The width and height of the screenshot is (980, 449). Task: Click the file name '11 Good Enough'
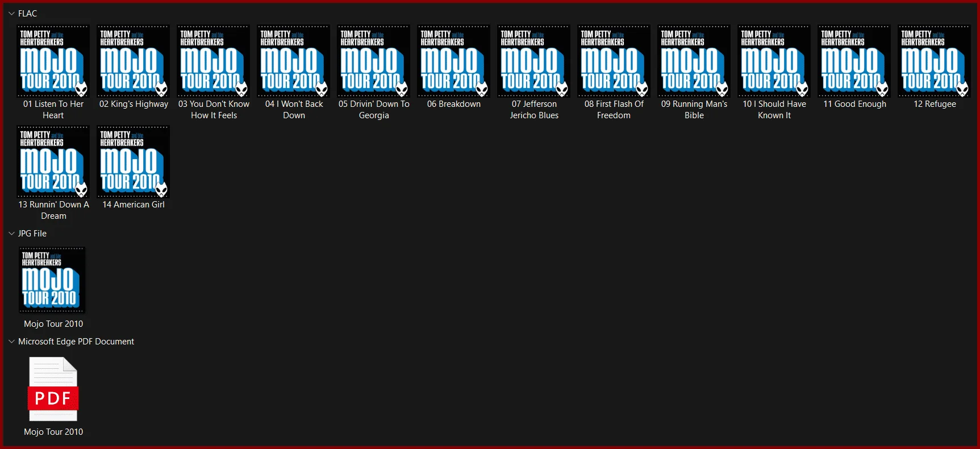854,104
